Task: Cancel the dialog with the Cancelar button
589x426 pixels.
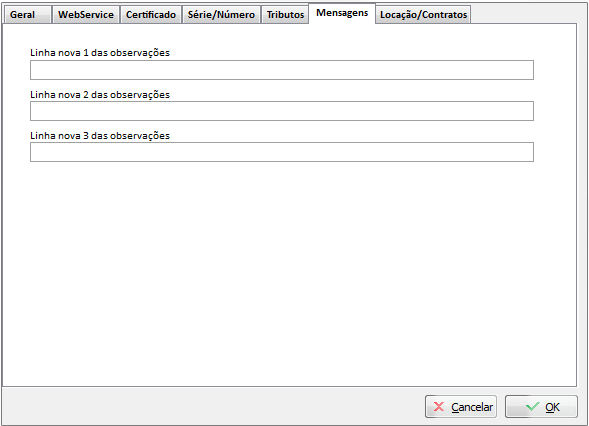Action: [x=461, y=406]
